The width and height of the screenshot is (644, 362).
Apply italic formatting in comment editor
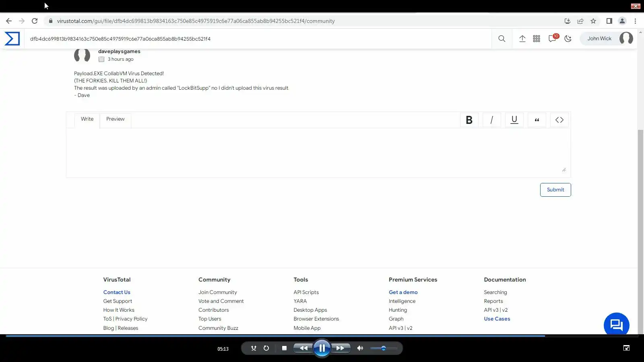pyautogui.click(x=491, y=120)
